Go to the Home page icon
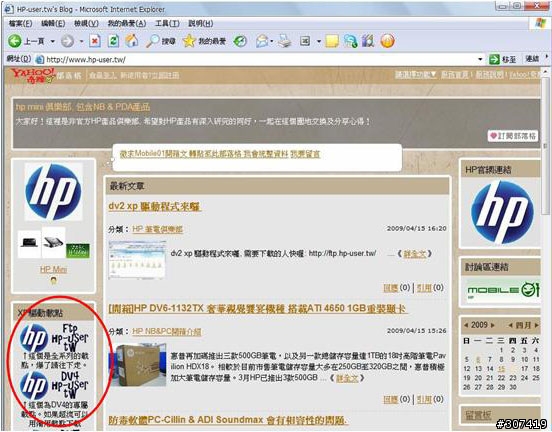Screen dimensions: 552x432 coord(132,41)
